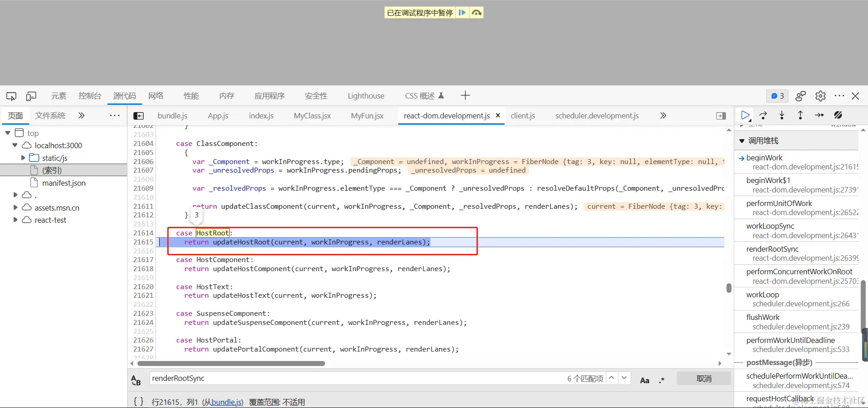This screenshot has height=408, width=868.
Task: Open the 内存 tab
Action: (226, 96)
